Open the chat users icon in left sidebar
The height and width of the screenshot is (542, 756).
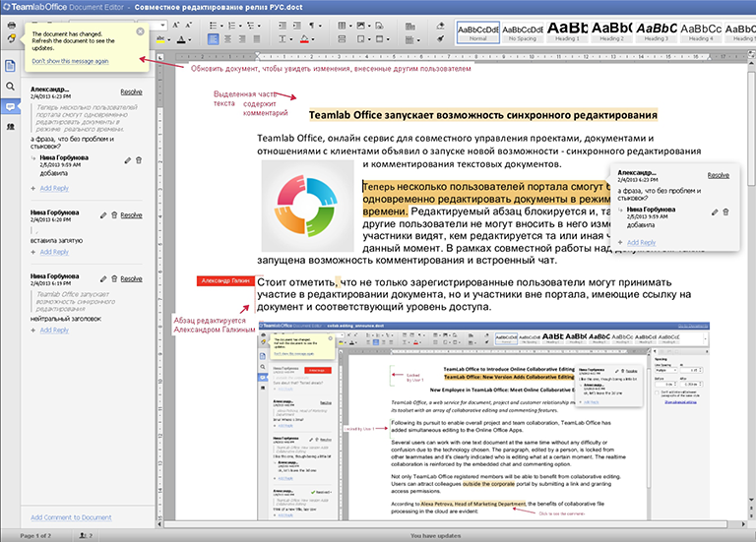[10, 127]
